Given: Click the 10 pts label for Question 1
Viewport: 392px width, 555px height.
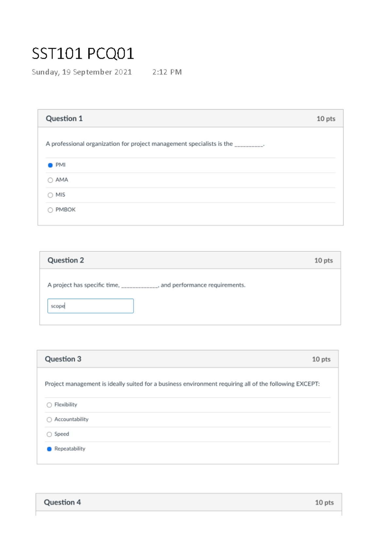Looking at the screenshot, I should (326, 119).
